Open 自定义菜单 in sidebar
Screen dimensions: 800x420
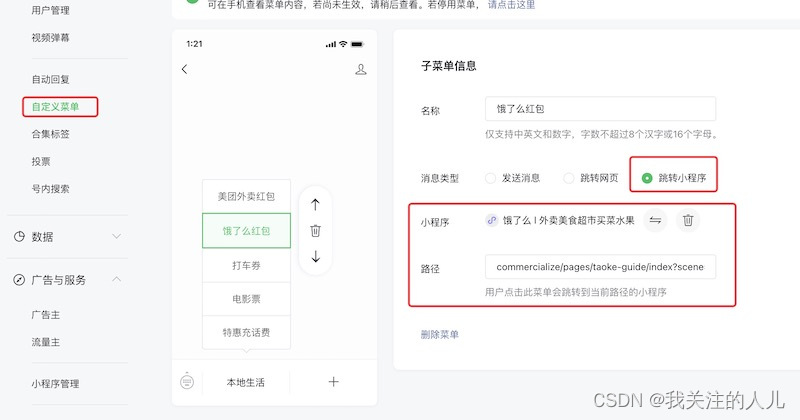coord(56,107)
